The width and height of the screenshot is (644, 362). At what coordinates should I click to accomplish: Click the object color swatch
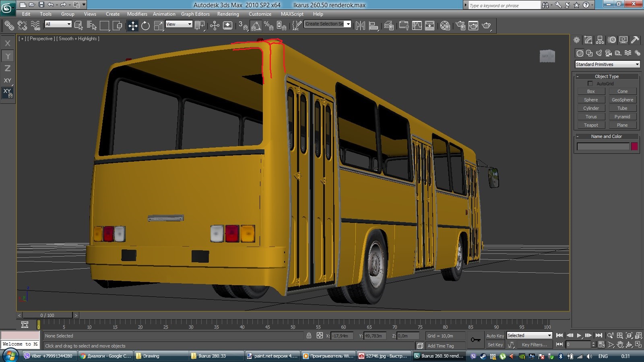(634, 146)
